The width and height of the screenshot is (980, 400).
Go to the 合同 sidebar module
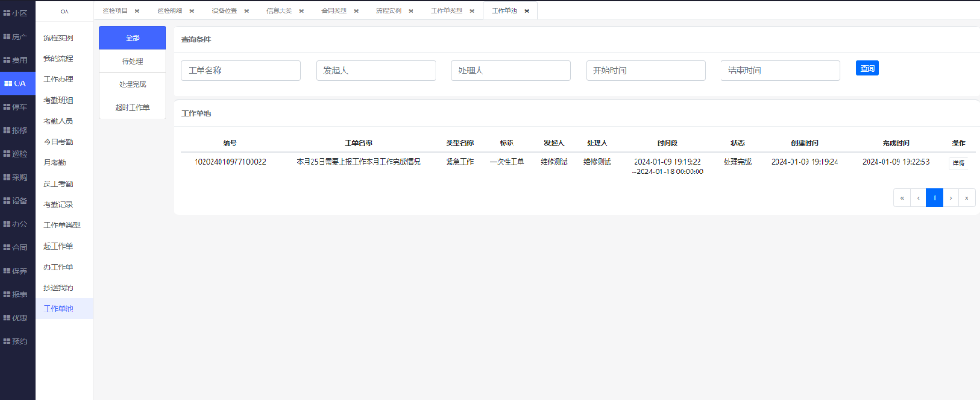click(16, 248)
